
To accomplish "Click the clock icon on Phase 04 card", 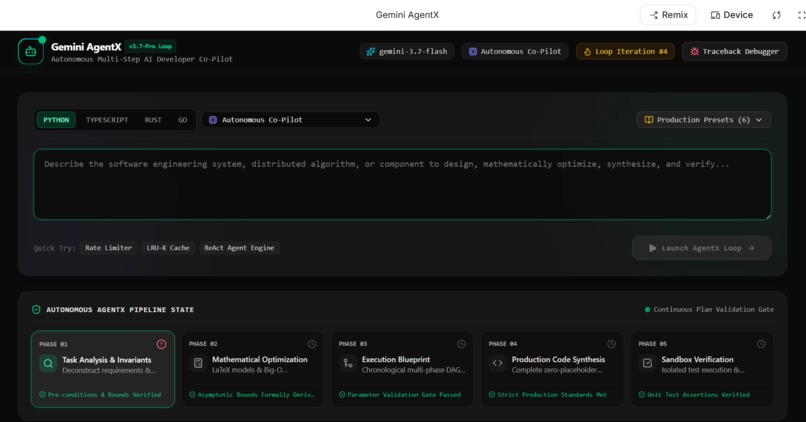I will coord(611,344).
